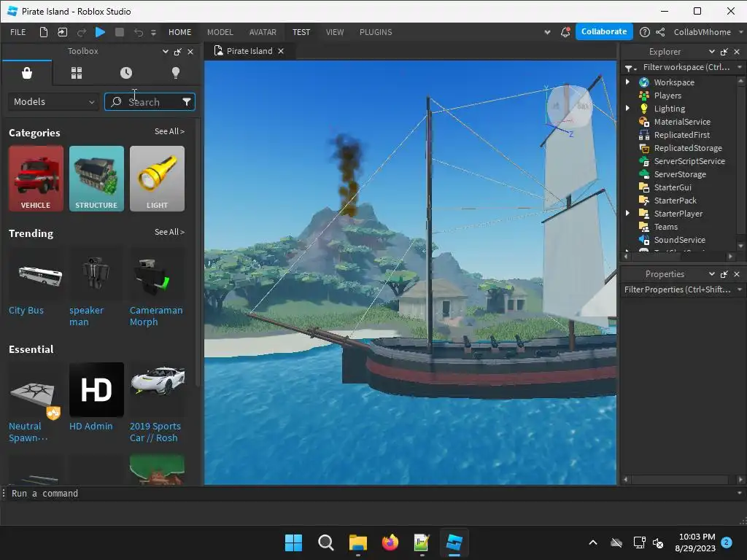The image size is (747, 560).
Task: Open the STRUCTURE category tile
Action: 96,179
